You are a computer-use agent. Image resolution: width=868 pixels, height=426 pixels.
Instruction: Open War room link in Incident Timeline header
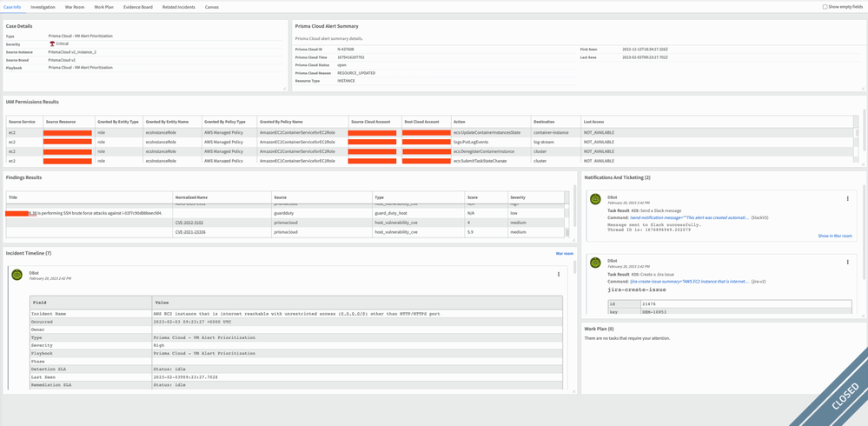(x=564, y=253)
